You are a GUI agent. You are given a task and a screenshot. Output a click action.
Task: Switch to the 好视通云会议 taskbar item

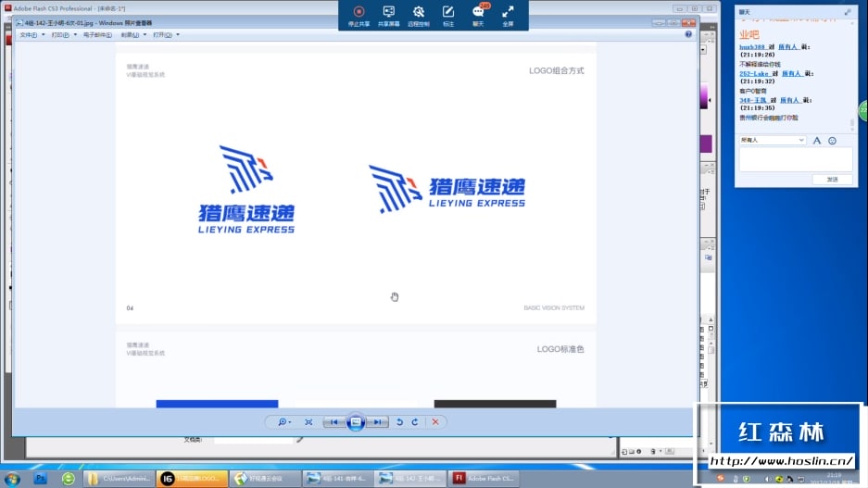[x=265, y=479]
